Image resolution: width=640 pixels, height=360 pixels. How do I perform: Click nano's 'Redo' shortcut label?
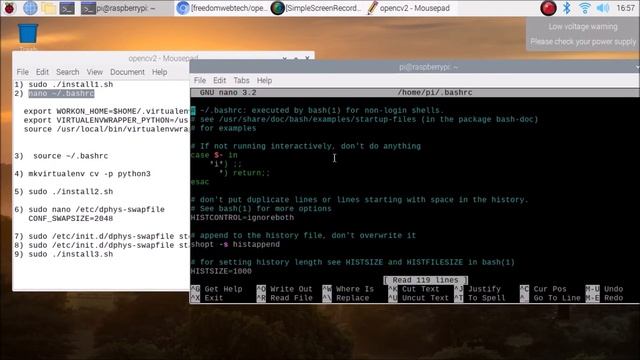click(613, 298)
